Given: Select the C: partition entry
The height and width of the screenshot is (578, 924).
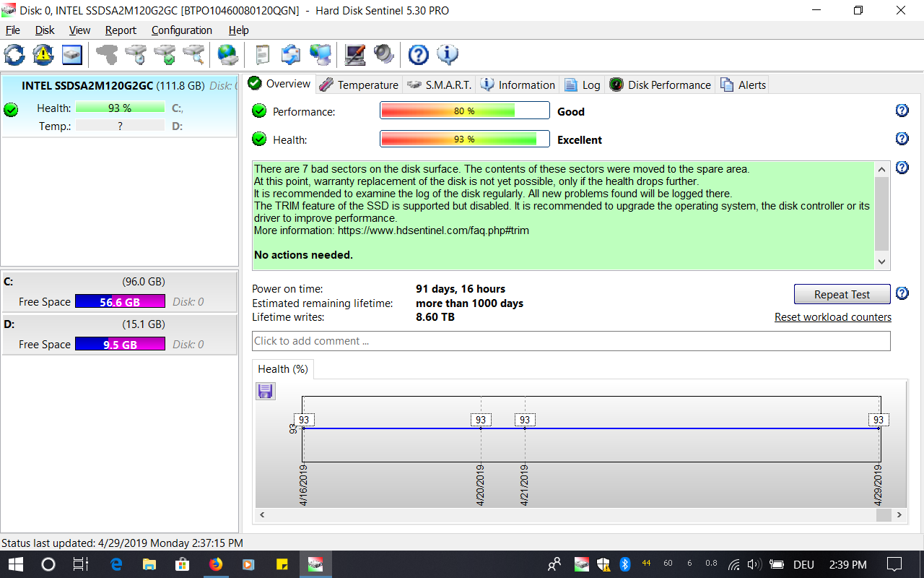Looking at the screenshot, I should tap(119, 292).
